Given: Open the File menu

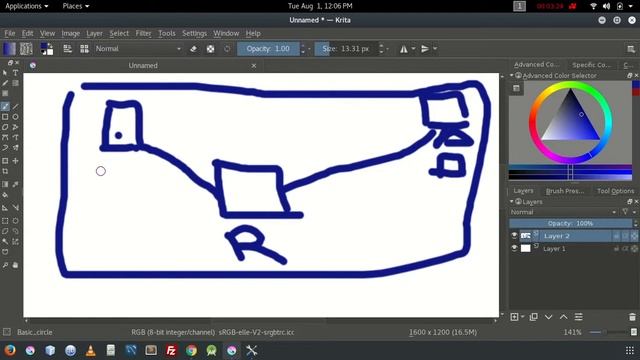Looking at the screenshot, I should pyautogui.click(x=9, y=33).
